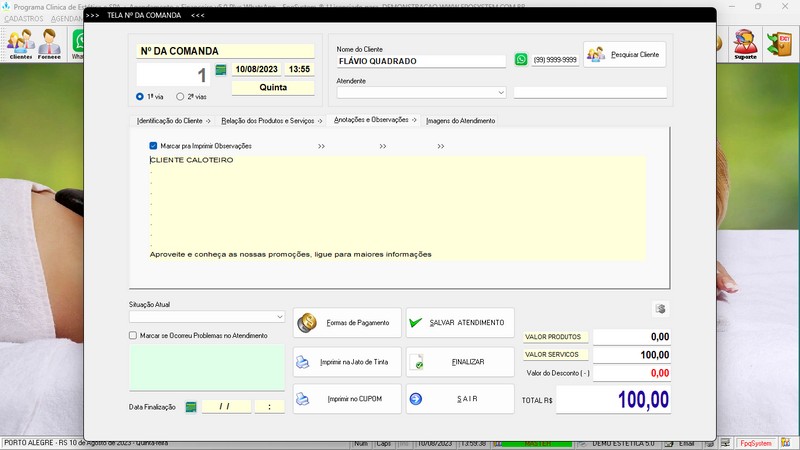Click the small money icon above totals

pos(660,309)
